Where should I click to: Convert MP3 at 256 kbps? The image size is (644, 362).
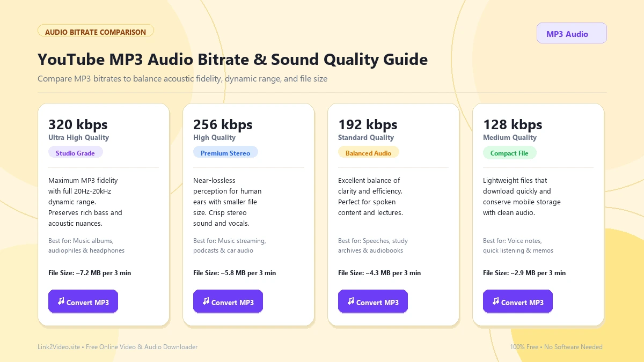coord(228,301)
